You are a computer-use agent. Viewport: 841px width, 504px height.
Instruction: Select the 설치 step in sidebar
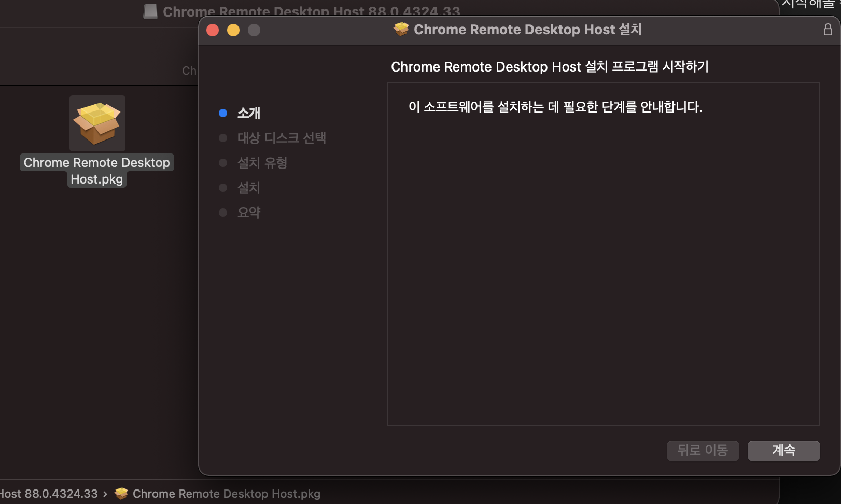coord(249,188)
